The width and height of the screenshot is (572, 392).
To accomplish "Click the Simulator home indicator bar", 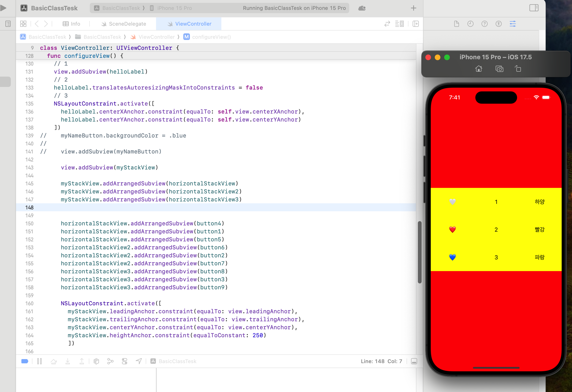I will point(496,368).
